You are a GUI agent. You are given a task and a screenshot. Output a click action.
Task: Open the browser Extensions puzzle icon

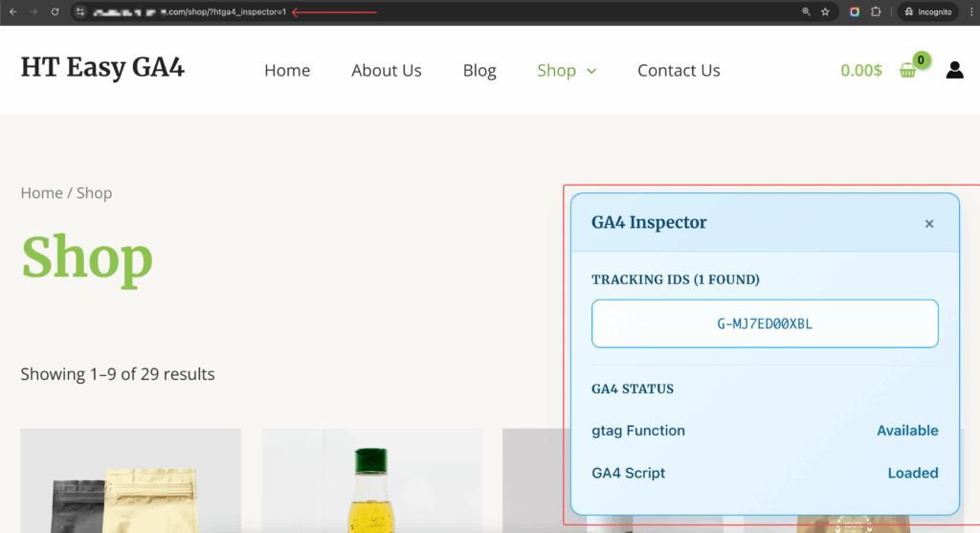click(x=876, y=11)
